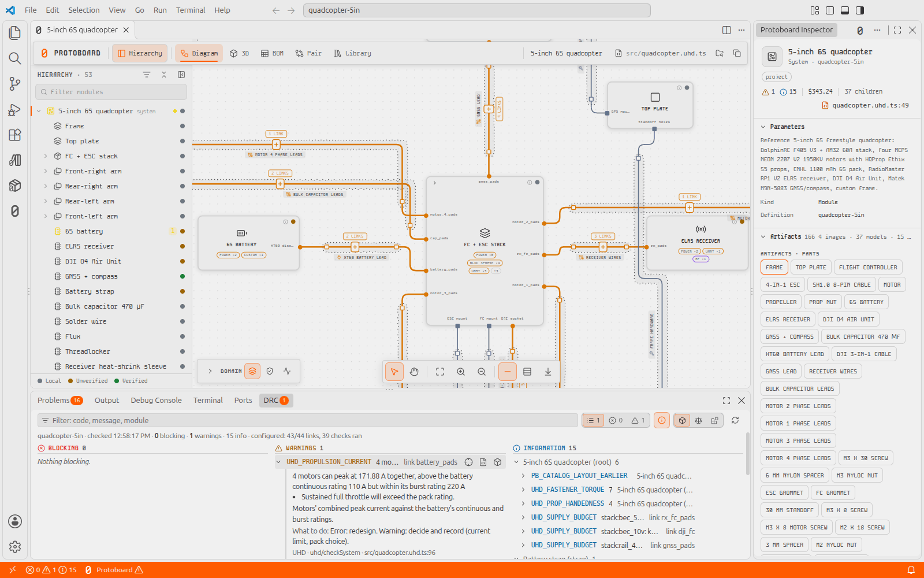Image resolution: width=924 pixels, height=578 pixels.
Task: Switch to the 3D view tab
Action: [x=239, y=53]
